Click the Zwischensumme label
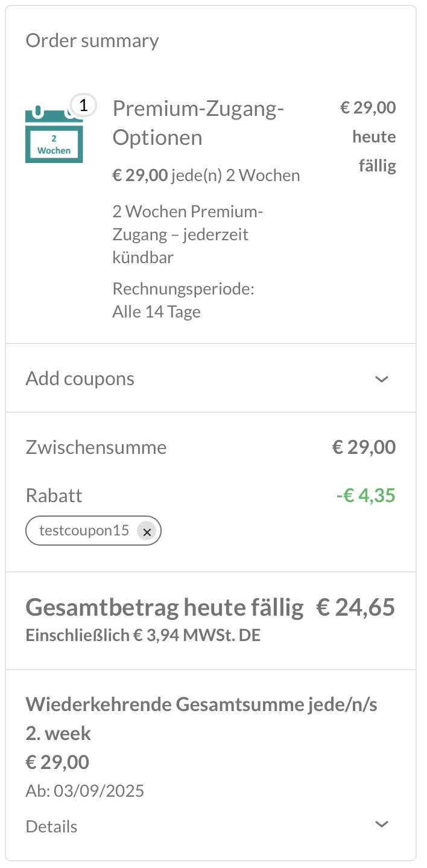This screenshot has width=427, height=868. [96, 448]
